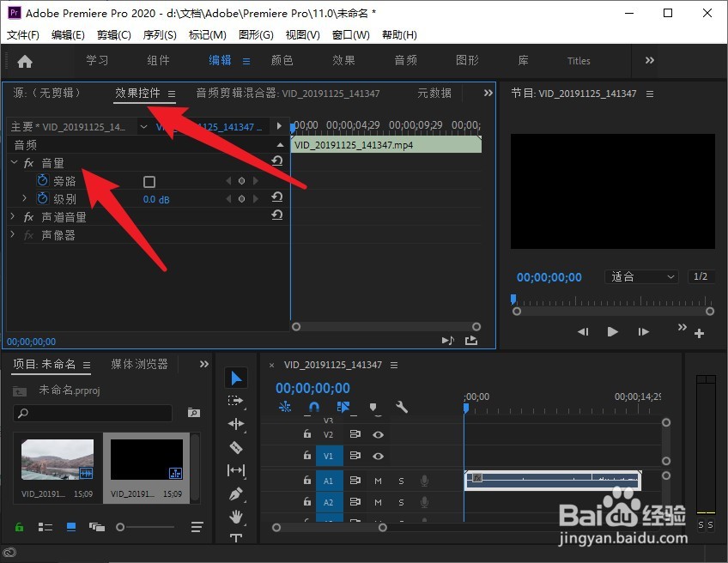Switch project panel to freeform view

click(96, 527)
